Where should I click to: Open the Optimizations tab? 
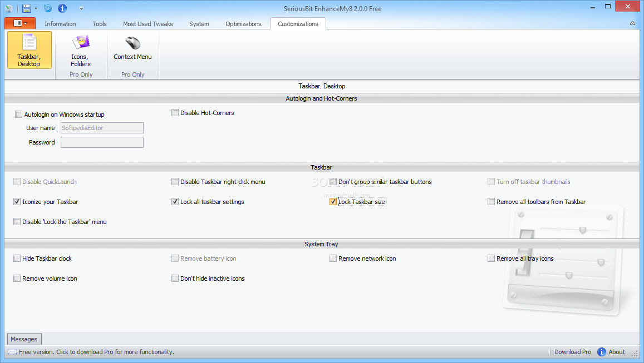coord(244,24)
